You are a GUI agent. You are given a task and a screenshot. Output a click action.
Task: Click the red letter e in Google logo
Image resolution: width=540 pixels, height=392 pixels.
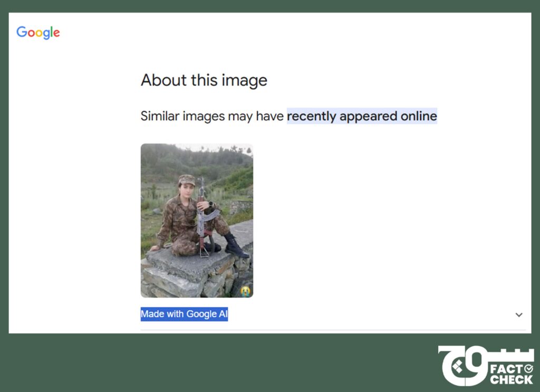pyautogui.click(x=56, y=34)
